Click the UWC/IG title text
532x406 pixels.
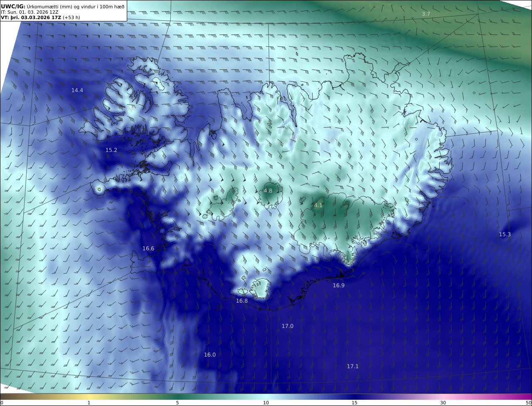[x=13, y=6]
